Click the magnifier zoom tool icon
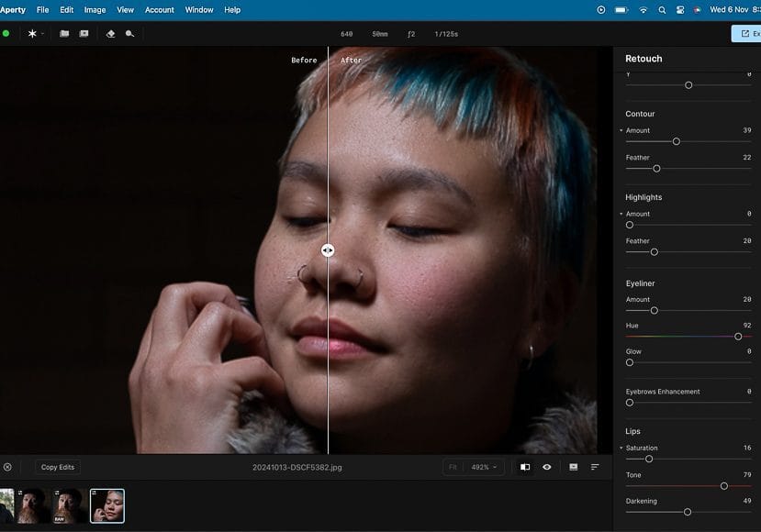 129,34
